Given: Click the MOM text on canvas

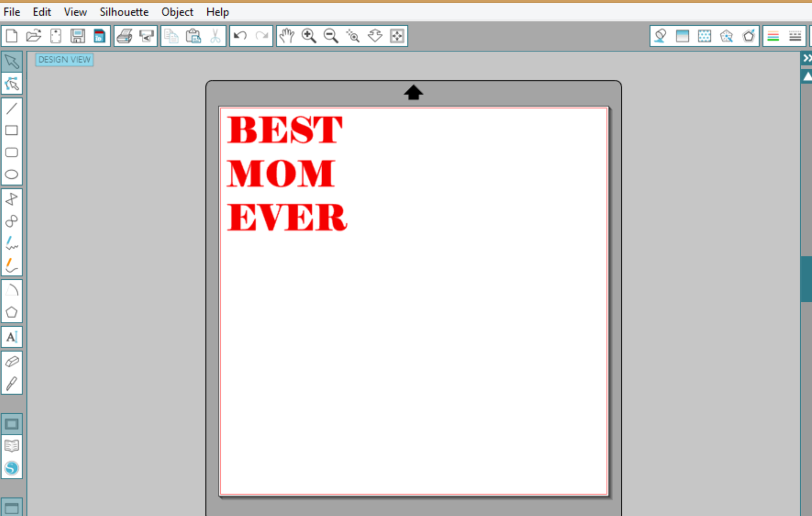Looking at the screenshot, I should pos(281,173).
